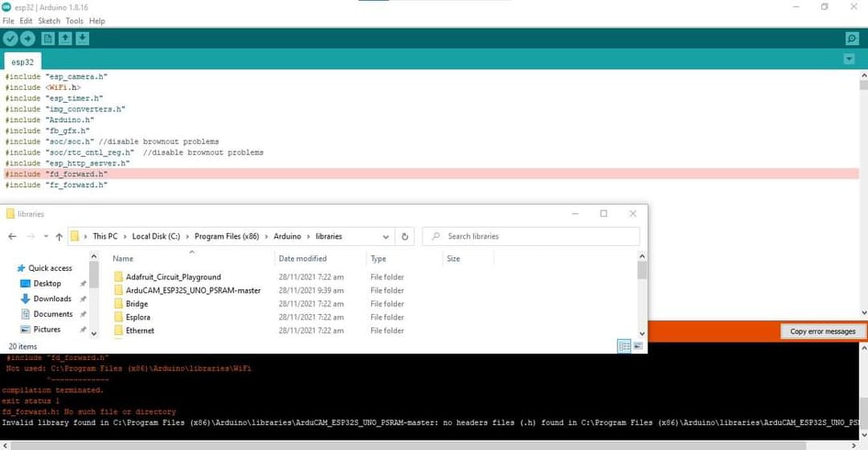Click the 28/11/2021 9:39 am date cell
This screenshot has width=868, height=450.
click(x=311, y=290)
